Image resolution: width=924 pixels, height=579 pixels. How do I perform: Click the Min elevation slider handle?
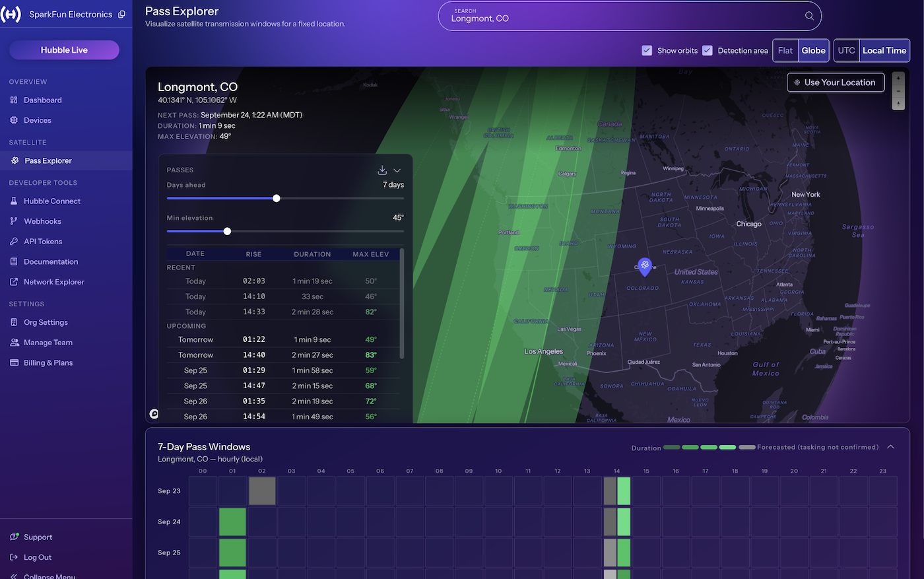coord(227,231)
